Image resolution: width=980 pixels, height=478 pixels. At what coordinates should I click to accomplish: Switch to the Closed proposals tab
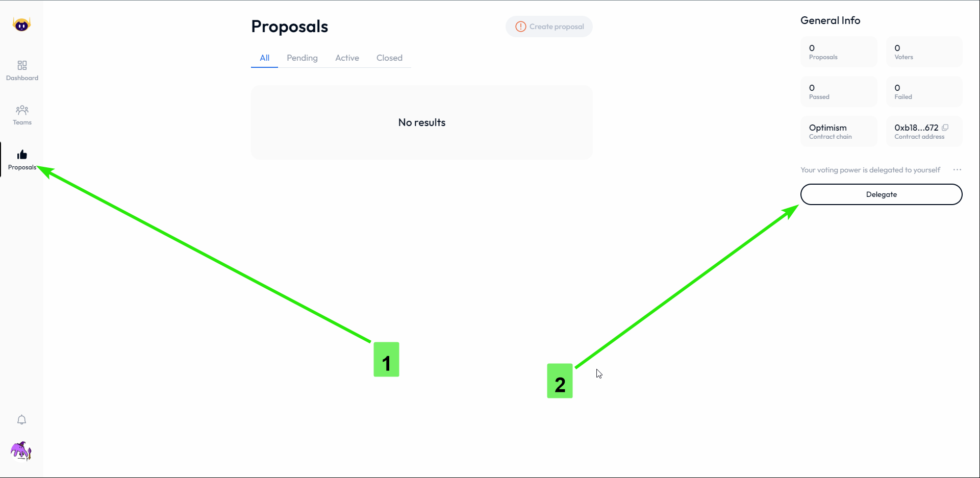389,58
